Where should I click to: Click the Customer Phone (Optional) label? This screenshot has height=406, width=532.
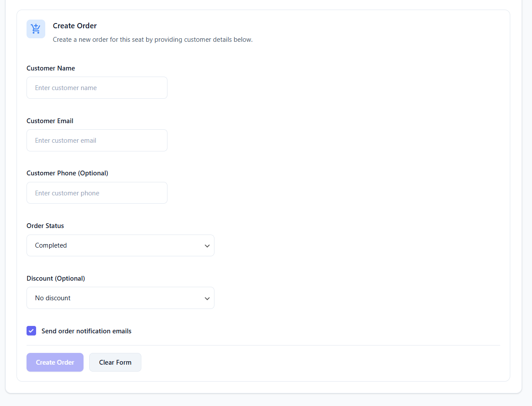point(67,173)
